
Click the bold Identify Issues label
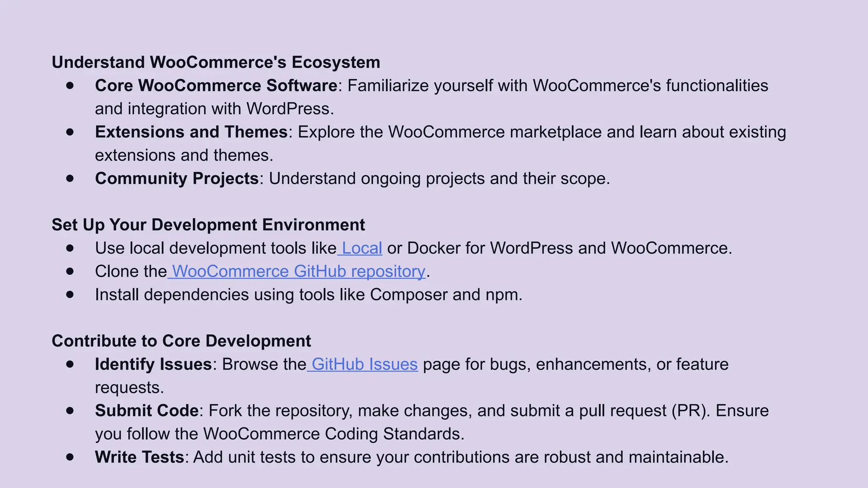tap(153, 364)
